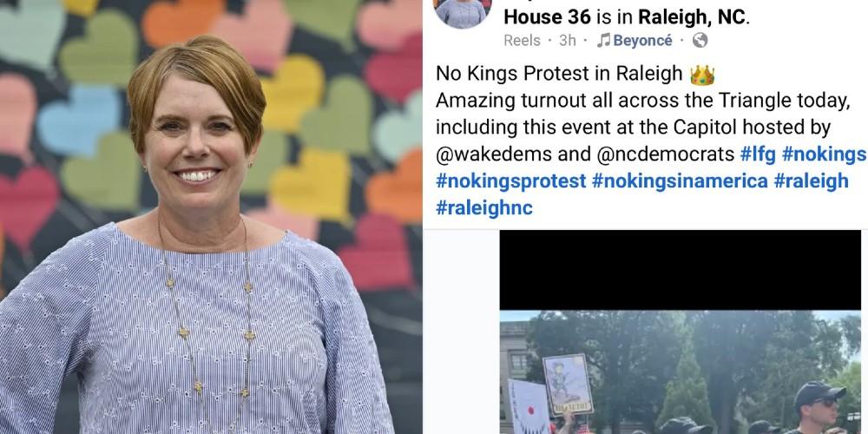Open the #raleigh hashtag

811,181
